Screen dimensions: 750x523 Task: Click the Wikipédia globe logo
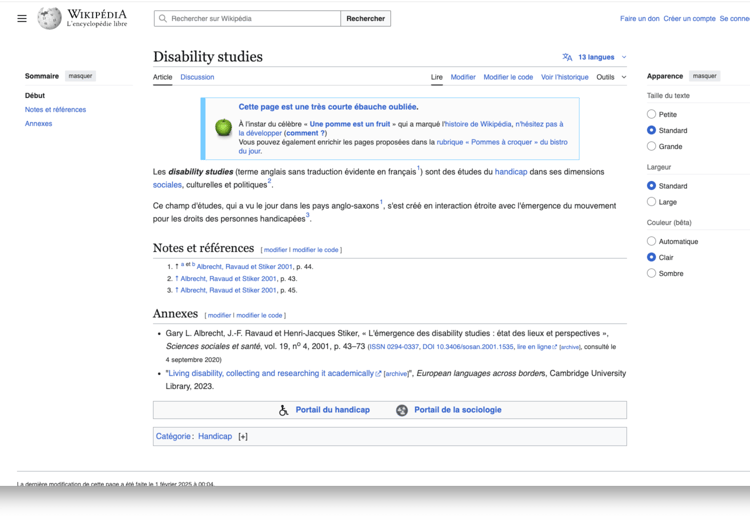coord(49,18)
